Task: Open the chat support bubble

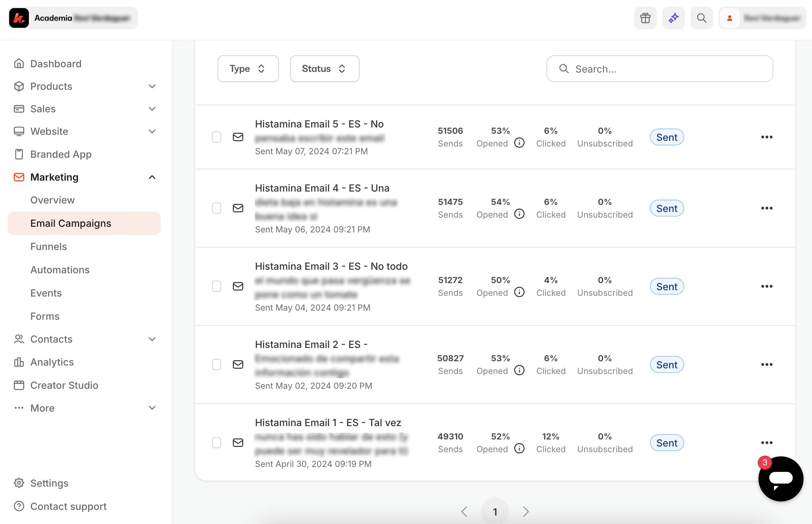Action: pos(781,479)
